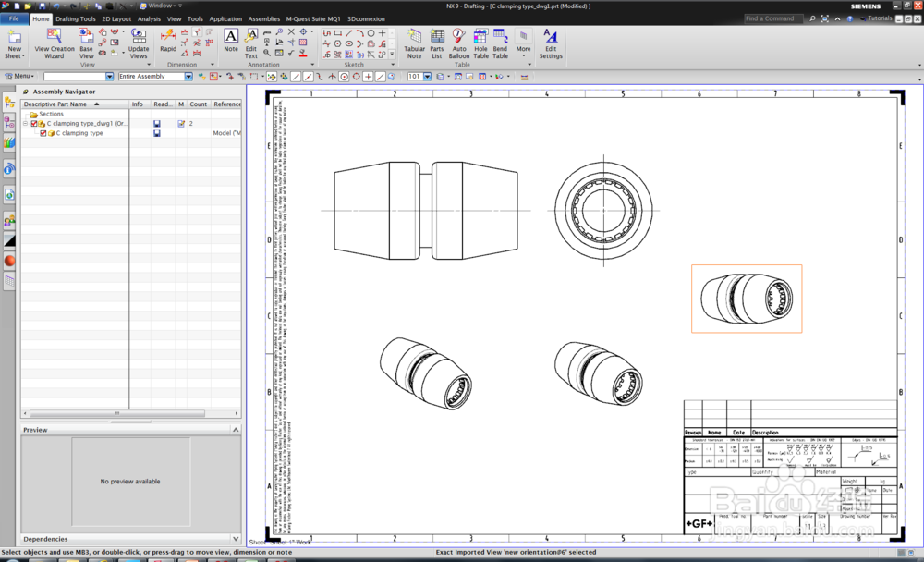Insert a Hole Table

coord(480,43)
